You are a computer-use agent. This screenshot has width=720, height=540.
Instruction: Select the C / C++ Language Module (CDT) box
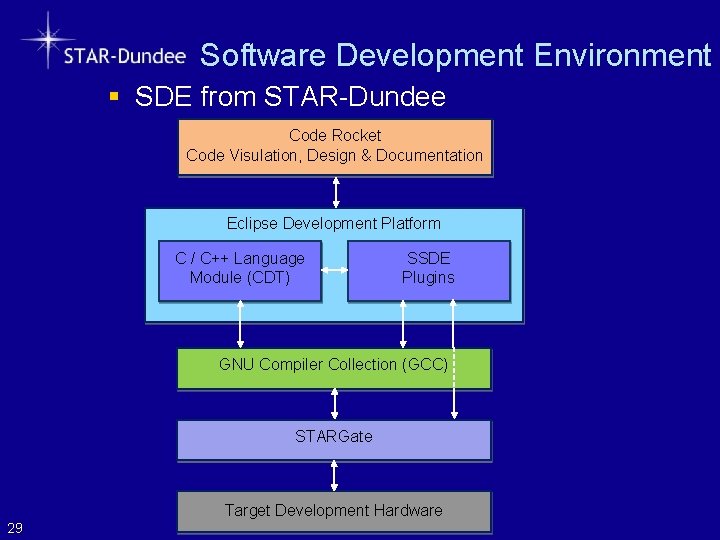pos(240,271)
